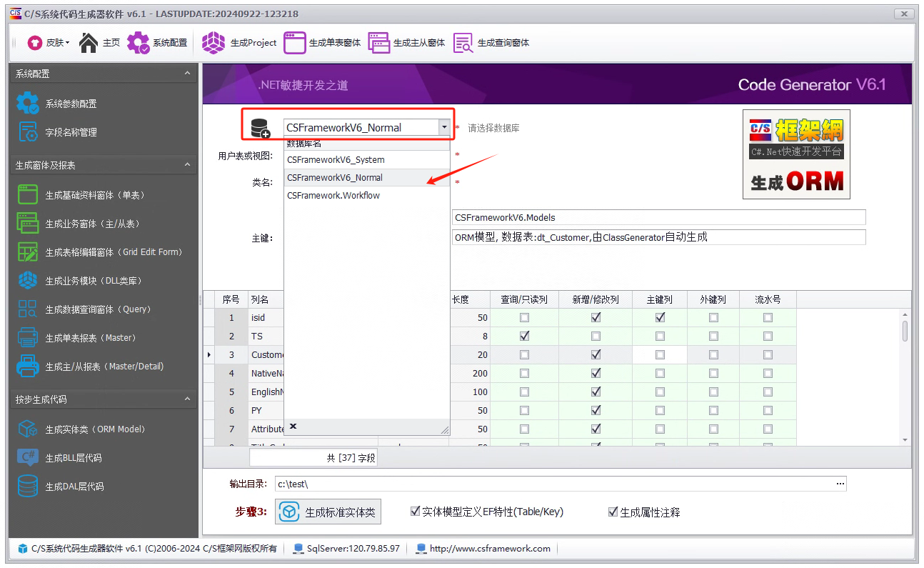Click the ORM模型 description field

[659, 237]
